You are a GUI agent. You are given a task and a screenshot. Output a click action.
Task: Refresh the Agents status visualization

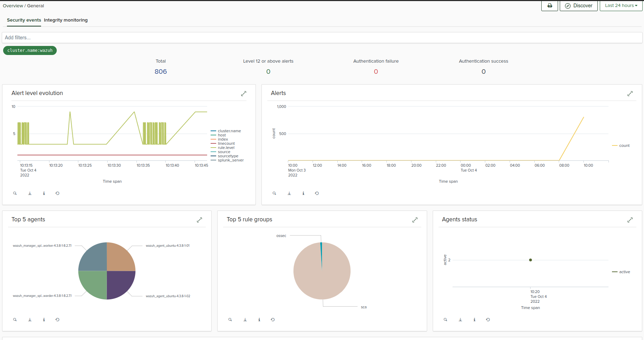[488, 319]
